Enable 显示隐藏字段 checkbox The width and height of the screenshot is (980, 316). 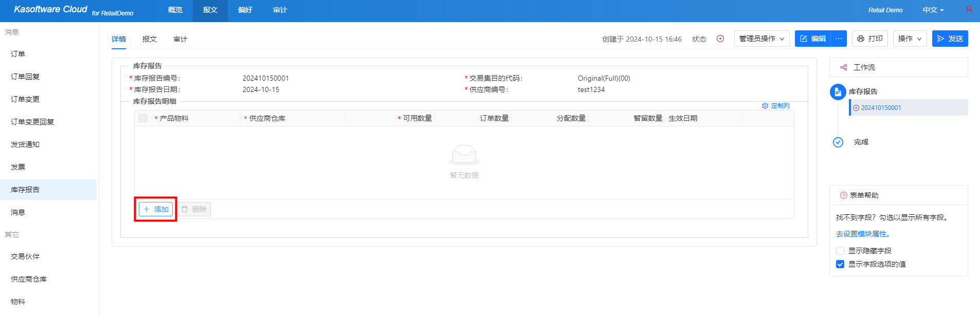pos(840,251)
